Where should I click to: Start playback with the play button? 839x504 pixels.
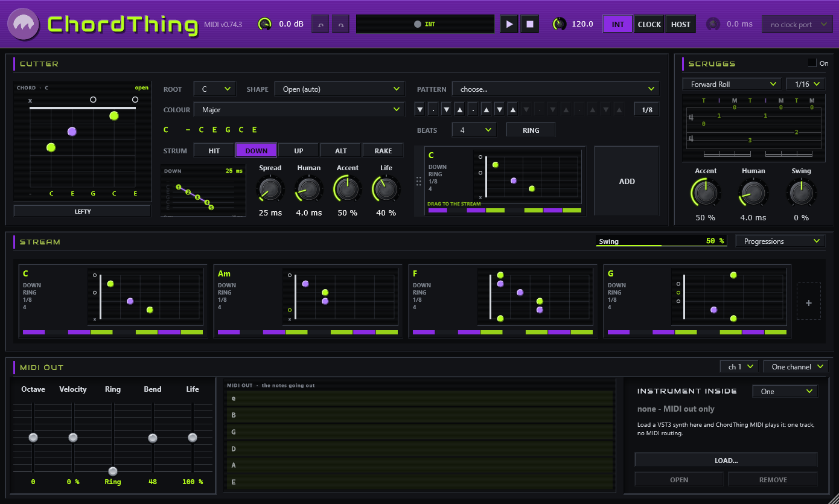point(509,24)
